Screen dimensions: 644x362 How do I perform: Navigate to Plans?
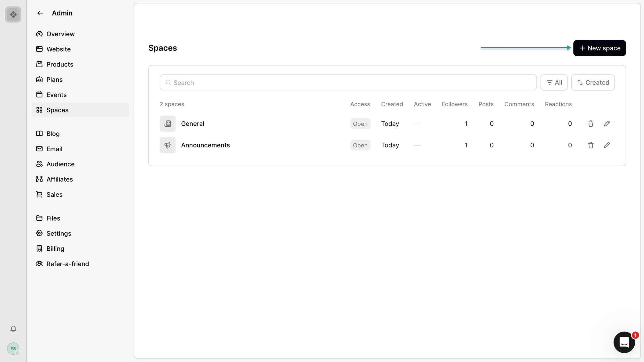click(80, 79)
